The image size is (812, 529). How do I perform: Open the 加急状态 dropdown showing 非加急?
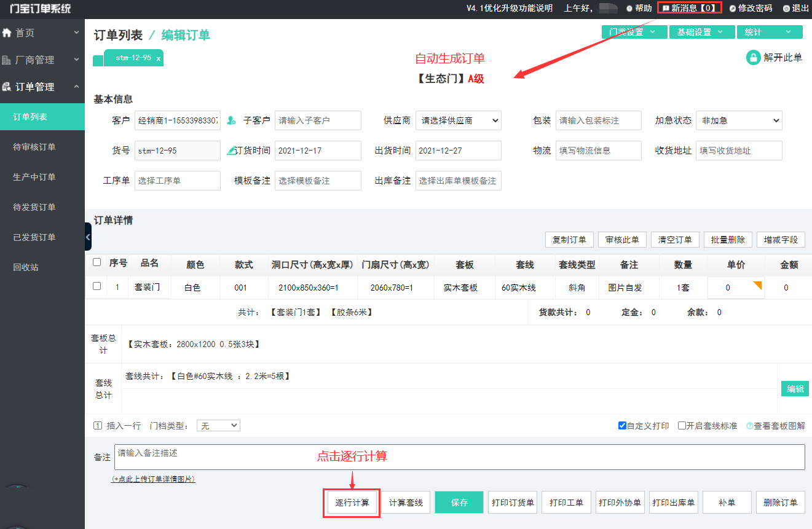click(x=739, y=120)
